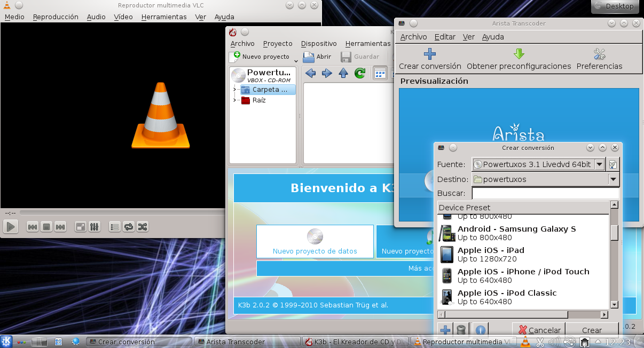Open VLC Herramientas menu
644x348 pixels.
click(164, 17)
